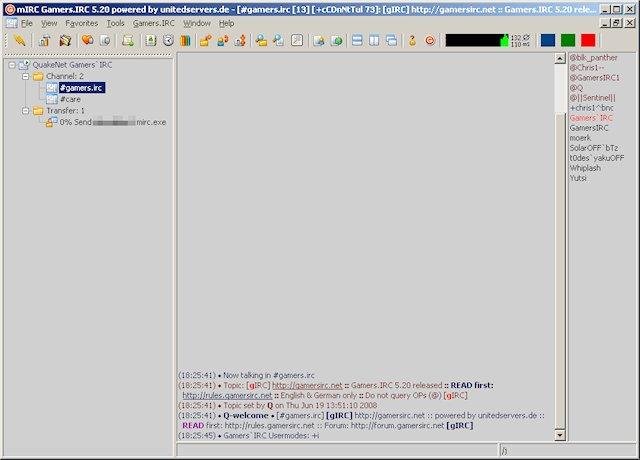
Task: Select moerk in the nick list
Action: 580,138
